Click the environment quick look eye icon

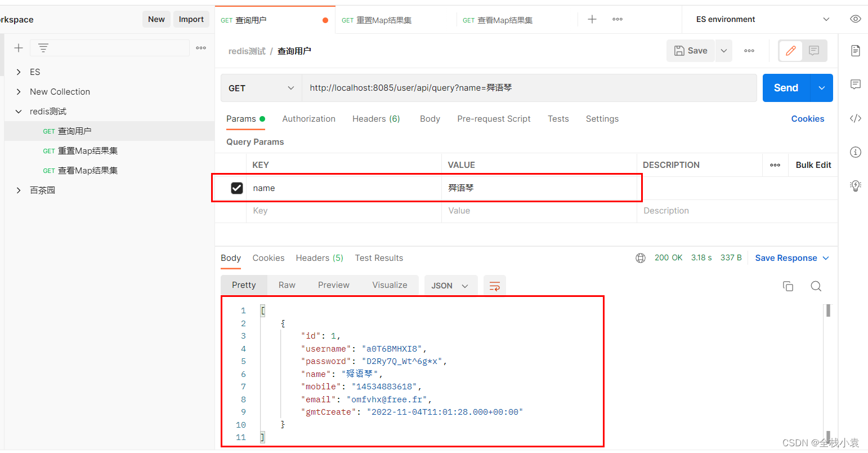click(x=855, y=19)
